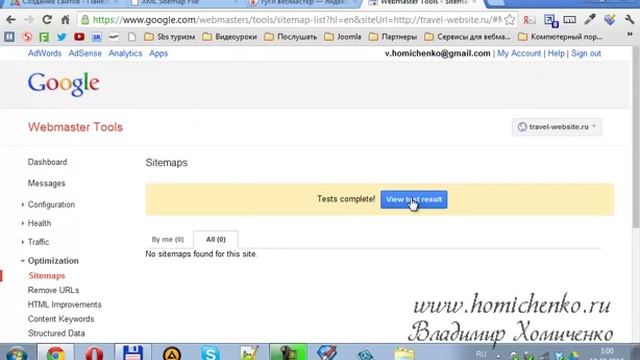Open the Сервисы для вебма... bookmarks folder
This screenshot has width=640, height=360.
pyautogui.click(x=467, y=37)
